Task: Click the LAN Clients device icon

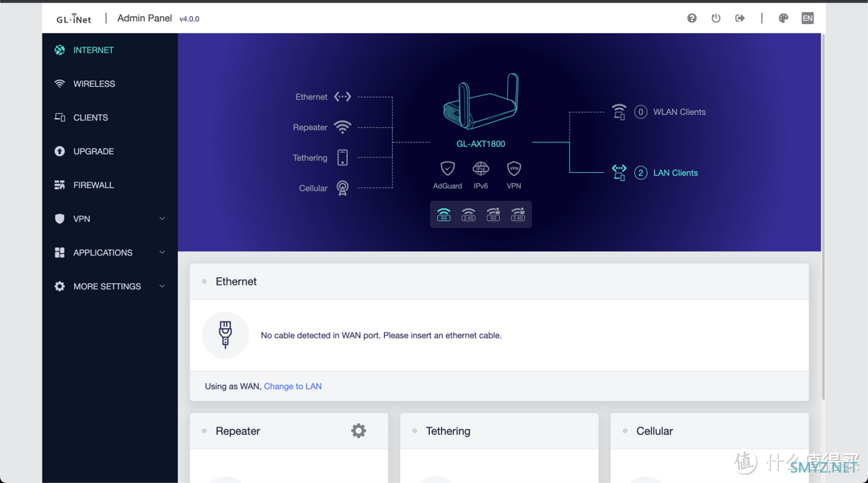Action: (x=619, y=173)
